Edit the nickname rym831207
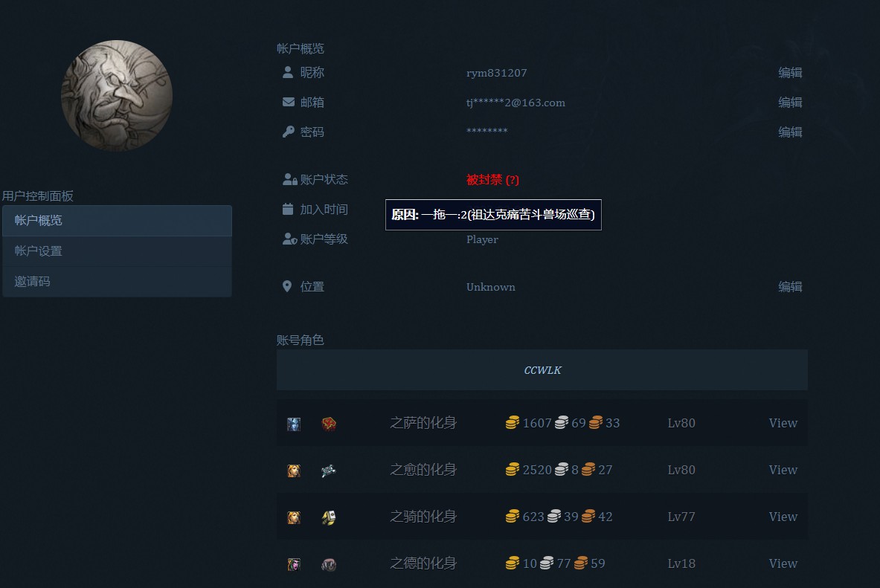 point(790,73)
